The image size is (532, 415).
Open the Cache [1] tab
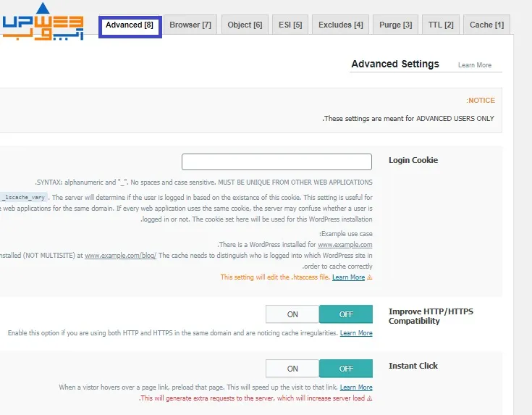tap(486, 25)
